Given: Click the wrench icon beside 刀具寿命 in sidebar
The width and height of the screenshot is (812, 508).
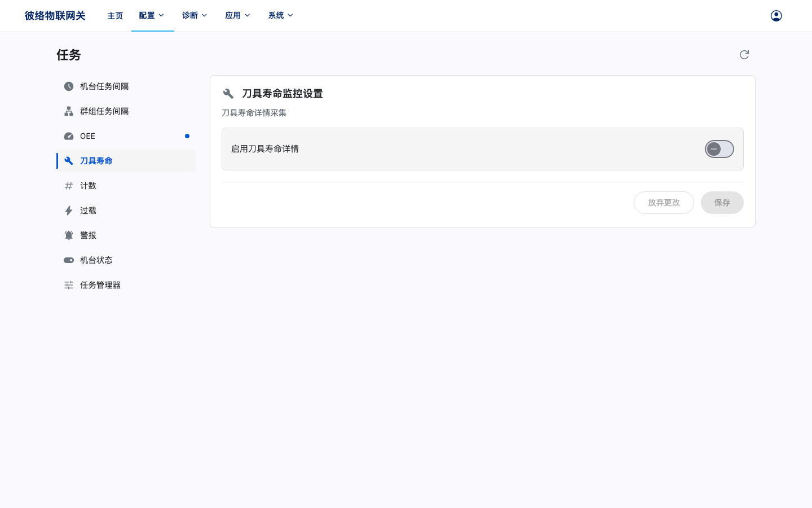Looking at the screenshot, I should 69,161.
